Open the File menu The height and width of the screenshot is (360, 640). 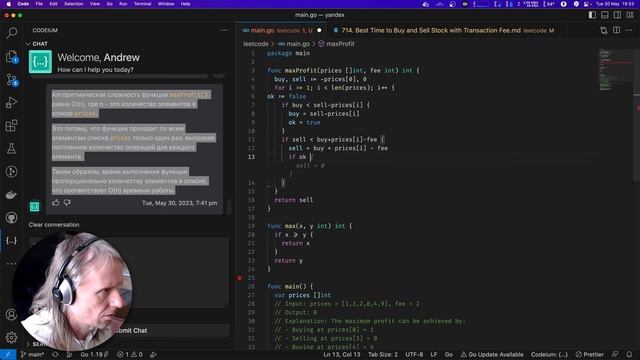[39, 4]
